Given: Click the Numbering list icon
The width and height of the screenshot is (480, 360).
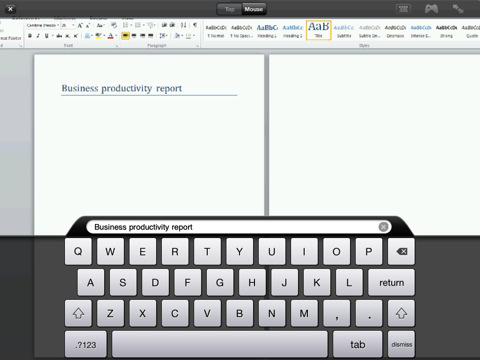Looking at the screenshot, I should point(138,25).
